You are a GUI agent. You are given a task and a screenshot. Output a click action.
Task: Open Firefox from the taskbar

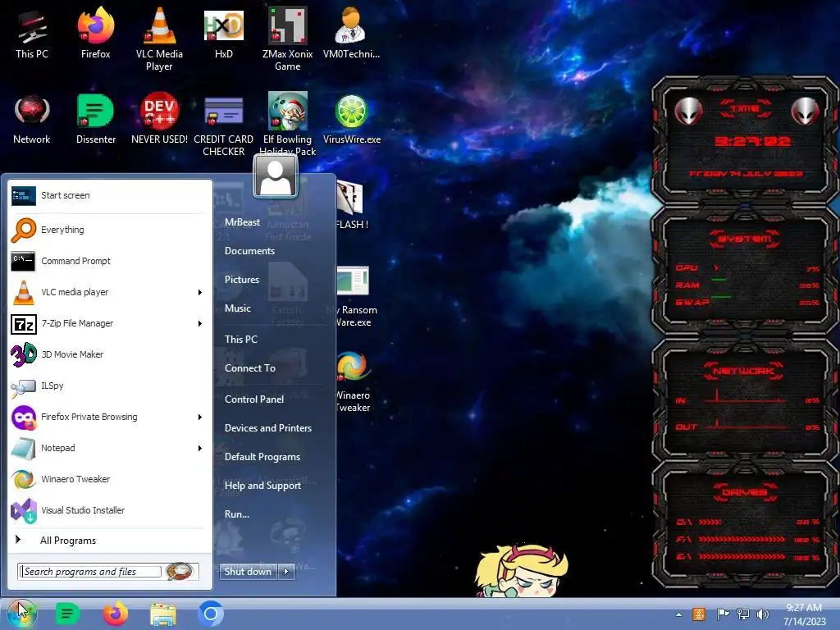(x=115, y=614)
